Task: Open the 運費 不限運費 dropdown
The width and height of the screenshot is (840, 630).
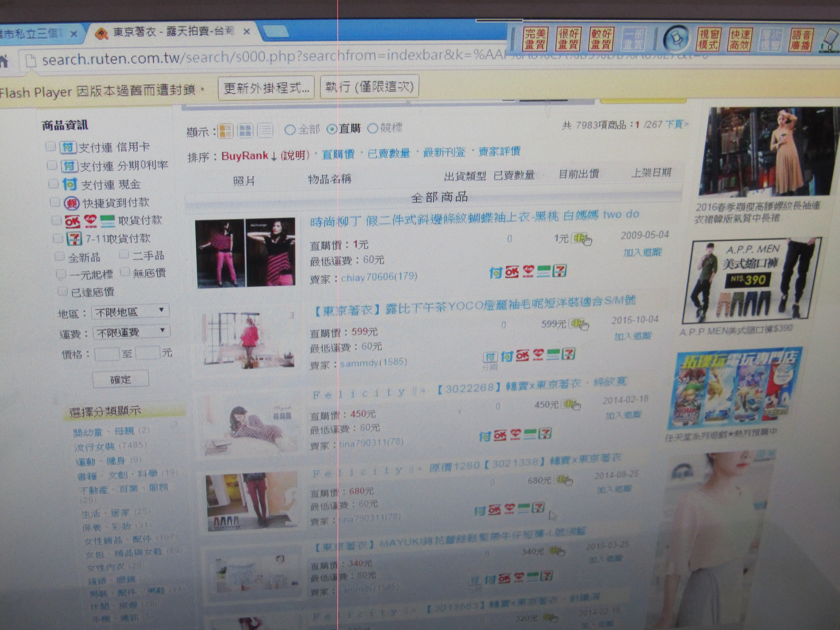Action: [x=132, y=332]
